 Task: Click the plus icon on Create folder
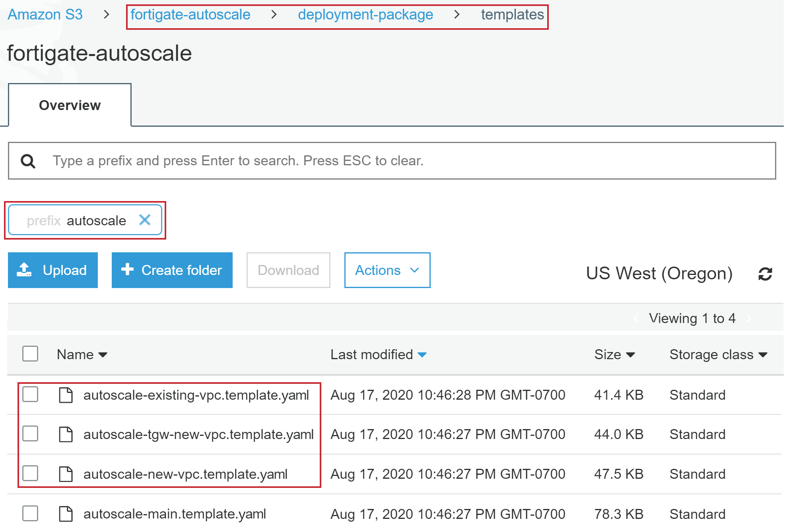pos(126,270)
